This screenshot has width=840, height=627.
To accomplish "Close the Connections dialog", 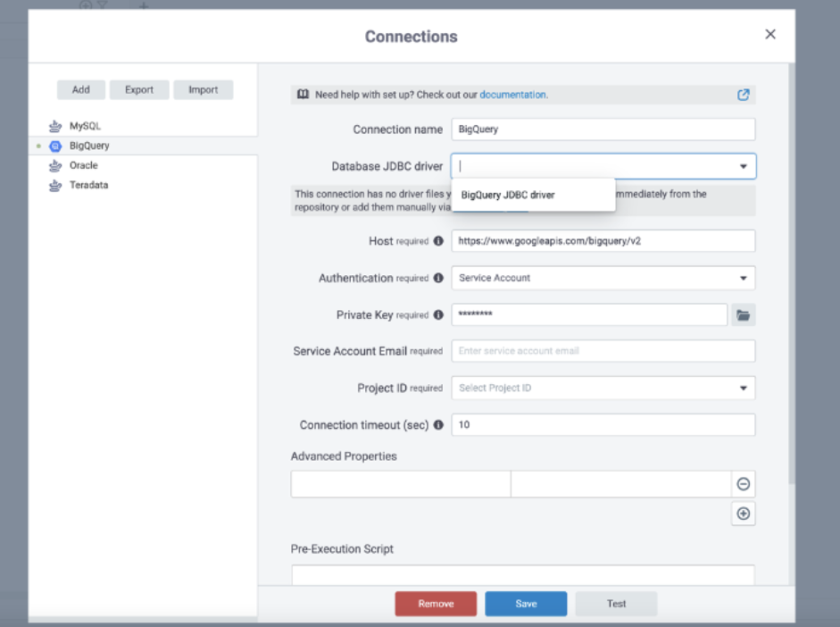I will [x=770, y=34].
